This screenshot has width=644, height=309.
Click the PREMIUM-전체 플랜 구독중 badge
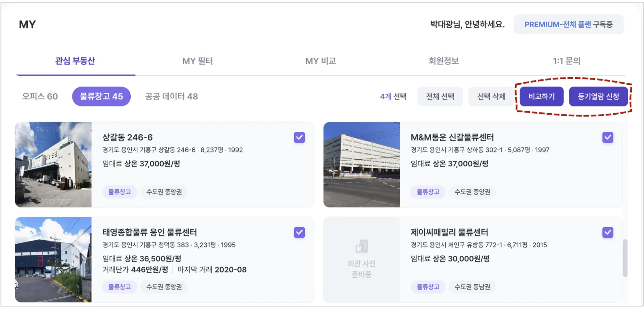(568, 24)
